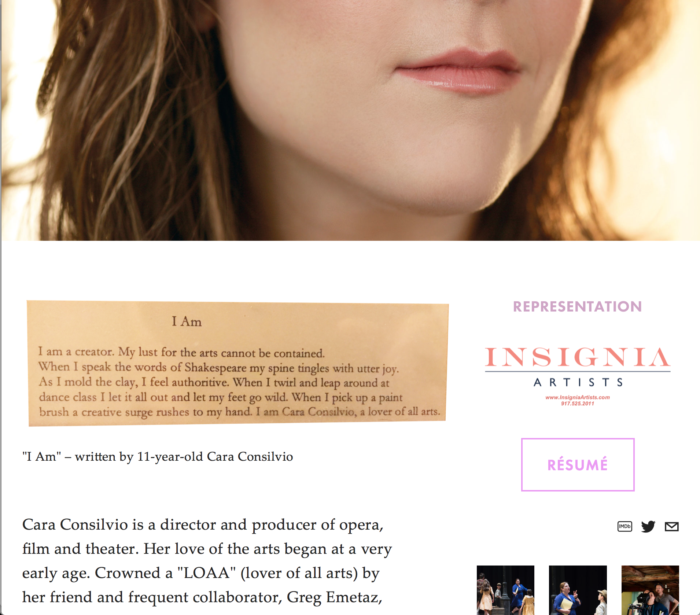Click the REPRESENTATION heading

point(578,306)
